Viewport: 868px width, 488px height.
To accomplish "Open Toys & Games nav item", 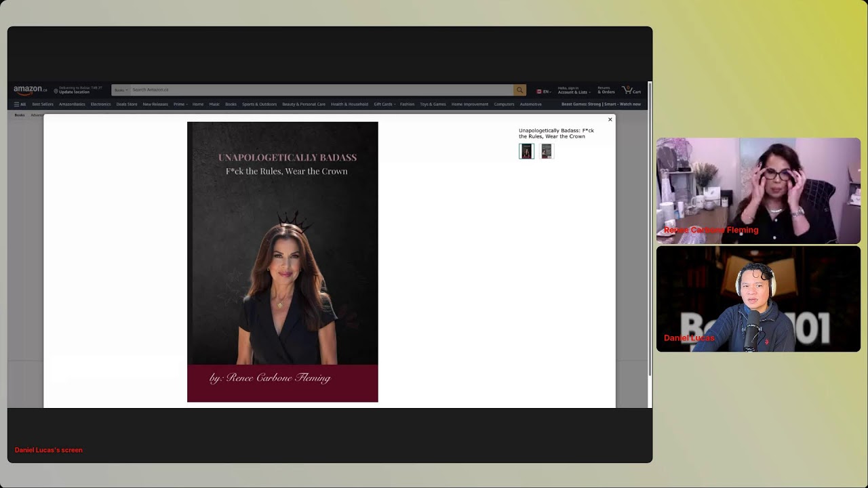I will [x=433, y=104].
